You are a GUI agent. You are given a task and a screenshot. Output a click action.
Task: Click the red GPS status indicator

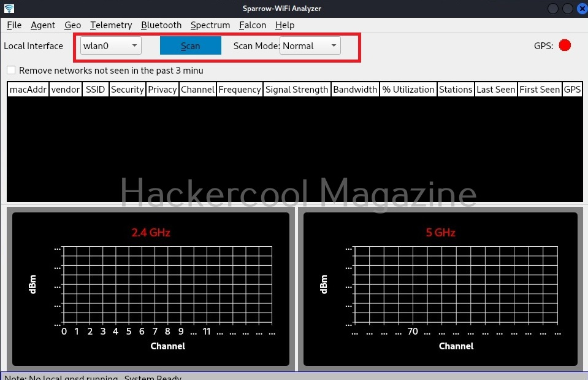tap(564, 45)
